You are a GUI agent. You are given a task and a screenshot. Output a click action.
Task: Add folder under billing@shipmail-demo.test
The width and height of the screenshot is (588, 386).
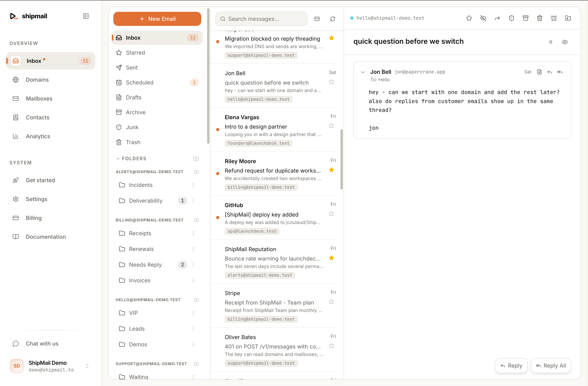point(196,220)
